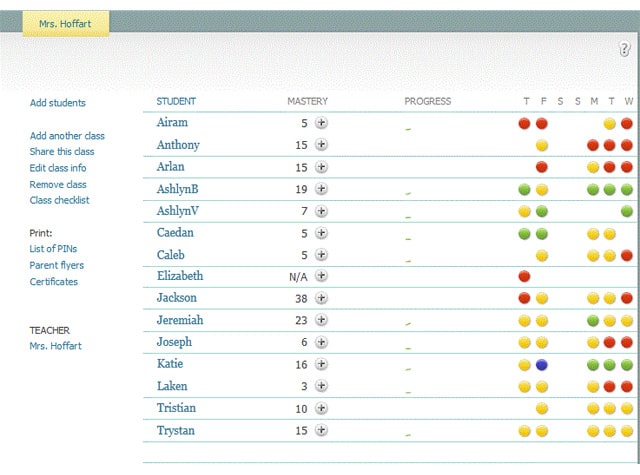Click plus icon next to Katie's mastery
The height and width of the screenshot is (475, 640).
[x=322, y=364]
